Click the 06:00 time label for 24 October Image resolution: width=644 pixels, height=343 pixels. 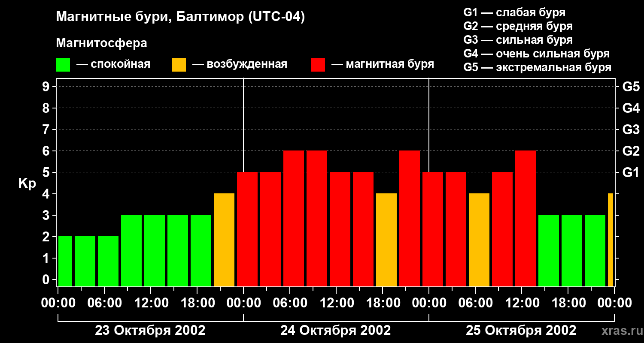[x=290, y=303]
